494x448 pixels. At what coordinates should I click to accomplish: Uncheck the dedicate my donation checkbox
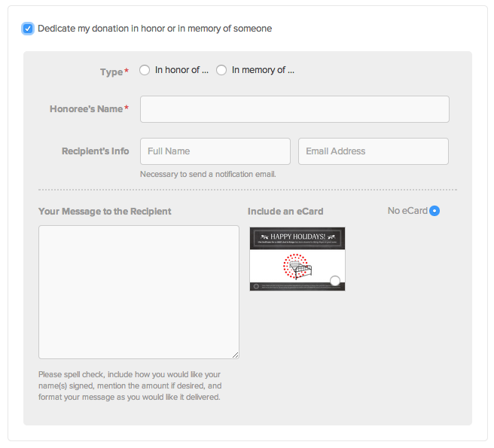[28, 29]
